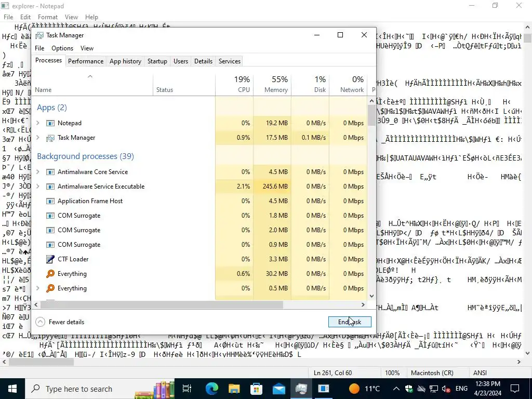Viewport: 532px width, 399px height.
Task: Open the network tray icon
Action: click(434, 389)
